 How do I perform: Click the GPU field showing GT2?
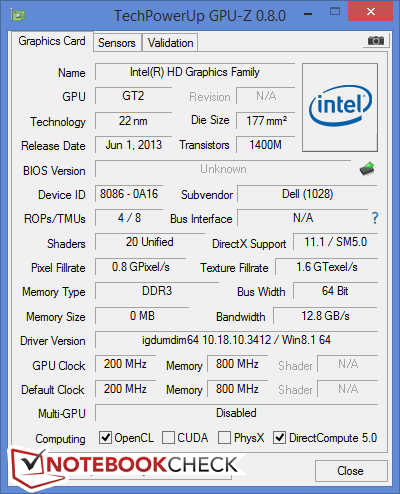(133, 96)
